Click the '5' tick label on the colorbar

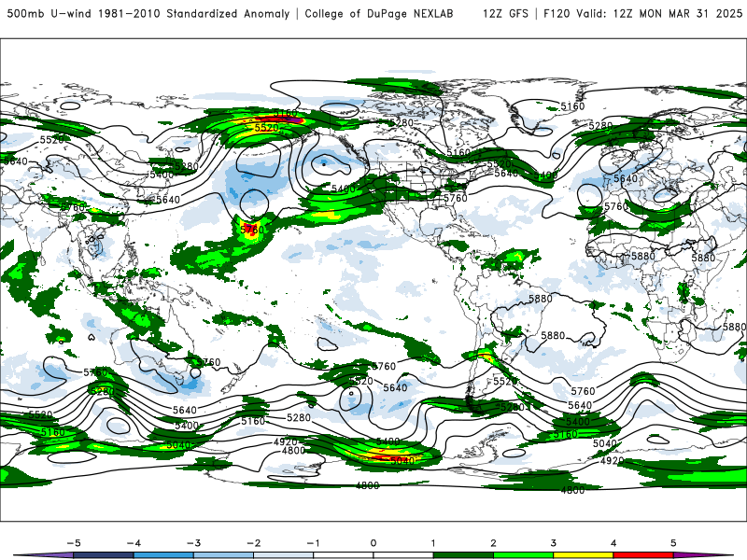(x=673, y=543)
